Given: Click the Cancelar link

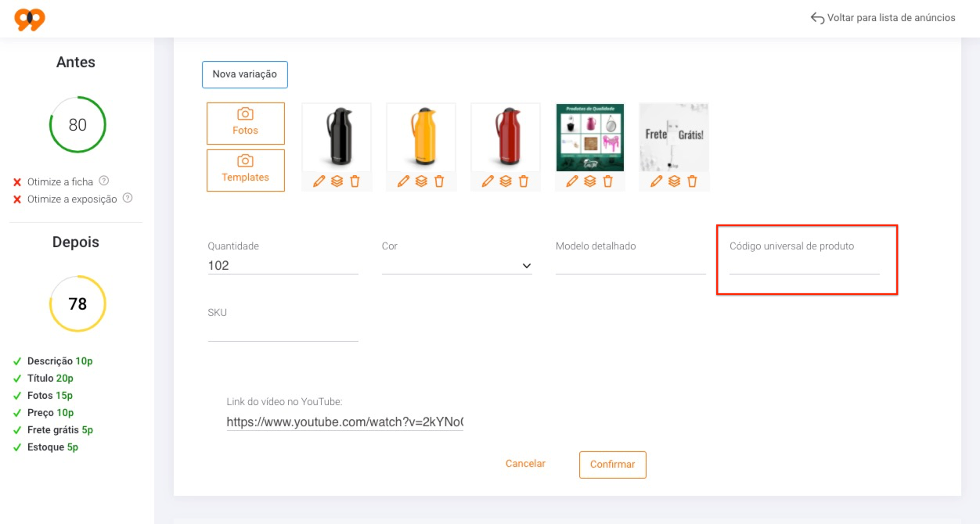Looking at the screenshot, I should pyautogui.click(x=525, y=464).
